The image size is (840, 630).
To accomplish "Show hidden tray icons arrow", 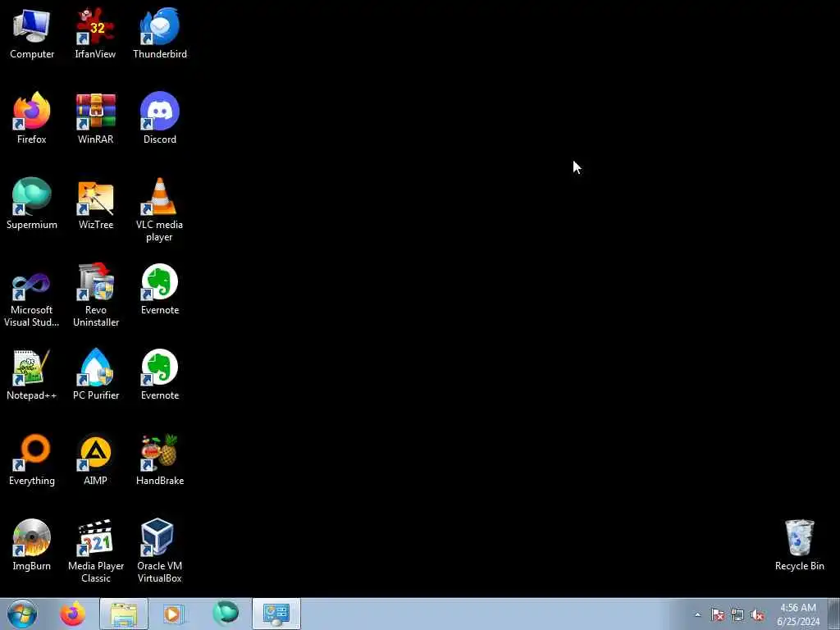I will point(697,614).
